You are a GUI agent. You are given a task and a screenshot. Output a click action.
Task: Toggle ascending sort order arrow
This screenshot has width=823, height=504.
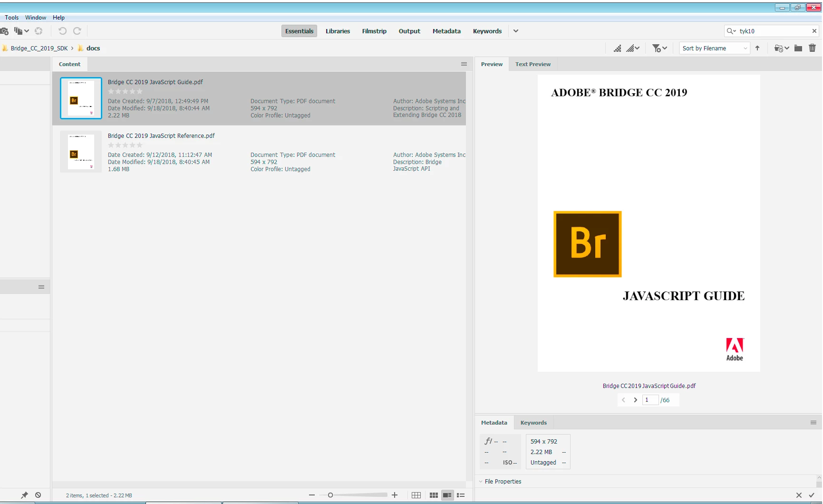[x=757, y=48]
